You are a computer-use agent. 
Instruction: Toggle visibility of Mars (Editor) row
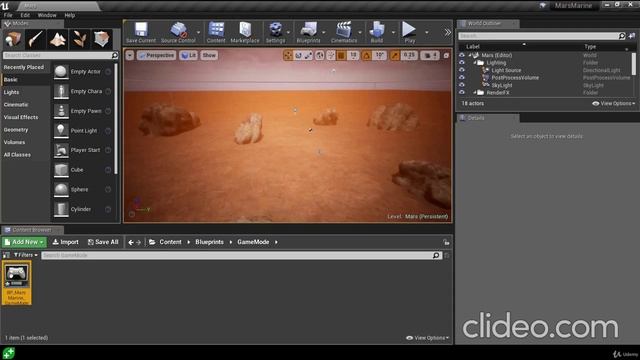pyautogui.click(x=462, y=55)
